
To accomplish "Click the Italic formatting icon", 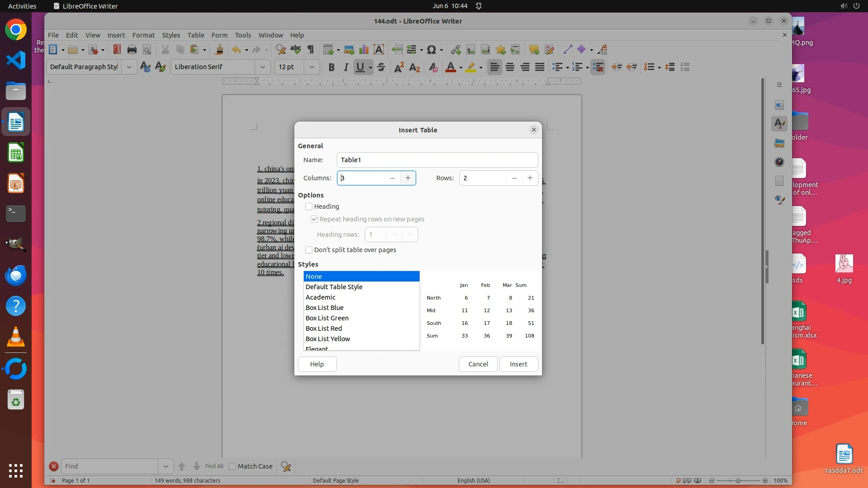I will coord(346,67).
